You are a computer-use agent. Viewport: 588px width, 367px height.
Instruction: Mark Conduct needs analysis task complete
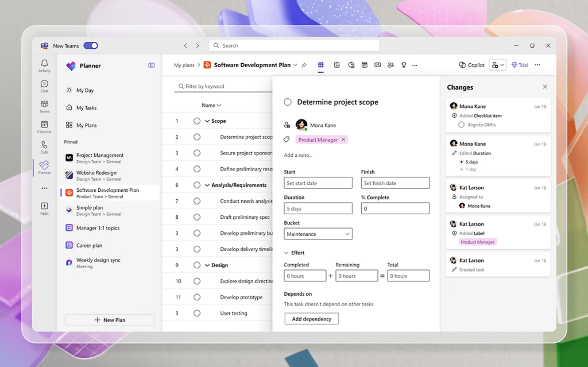[x=197, y=201]
